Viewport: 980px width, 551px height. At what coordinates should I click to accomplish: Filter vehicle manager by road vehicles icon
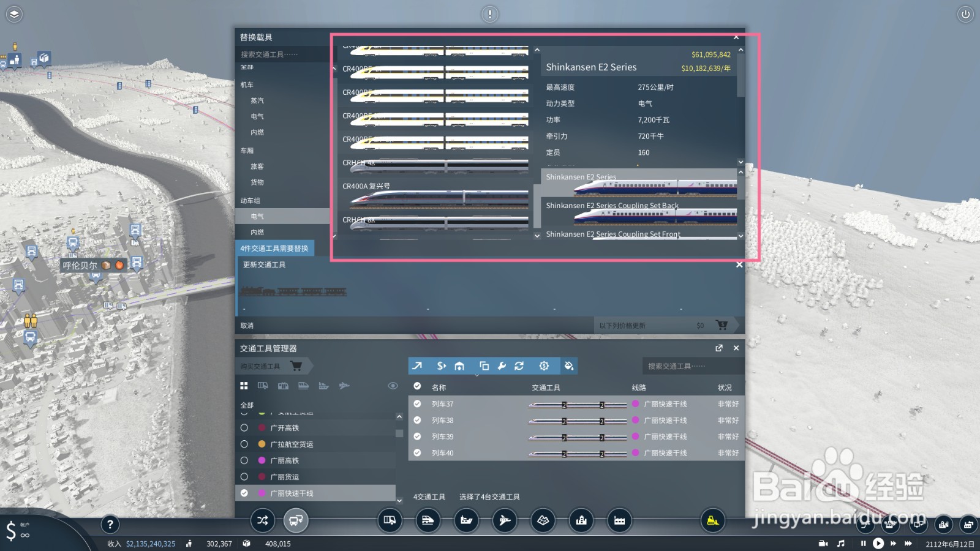tap(263, 386)
